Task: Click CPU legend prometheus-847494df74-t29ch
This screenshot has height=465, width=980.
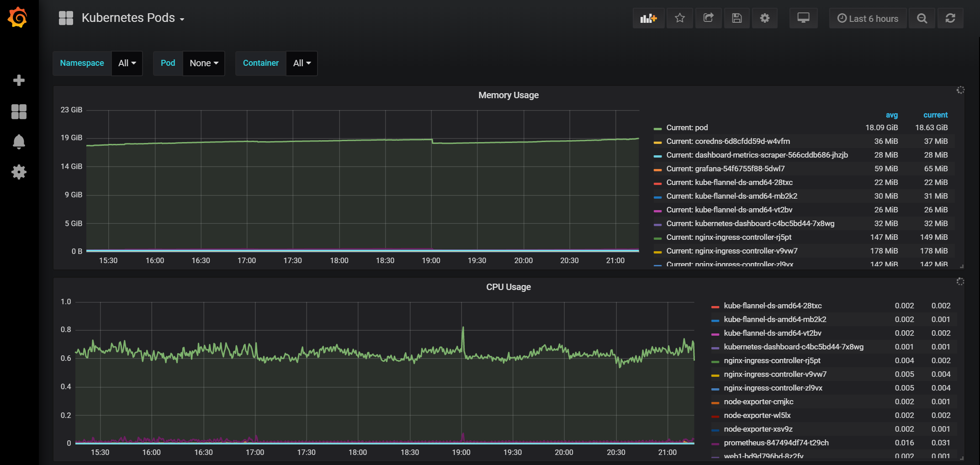Action: 776,443
